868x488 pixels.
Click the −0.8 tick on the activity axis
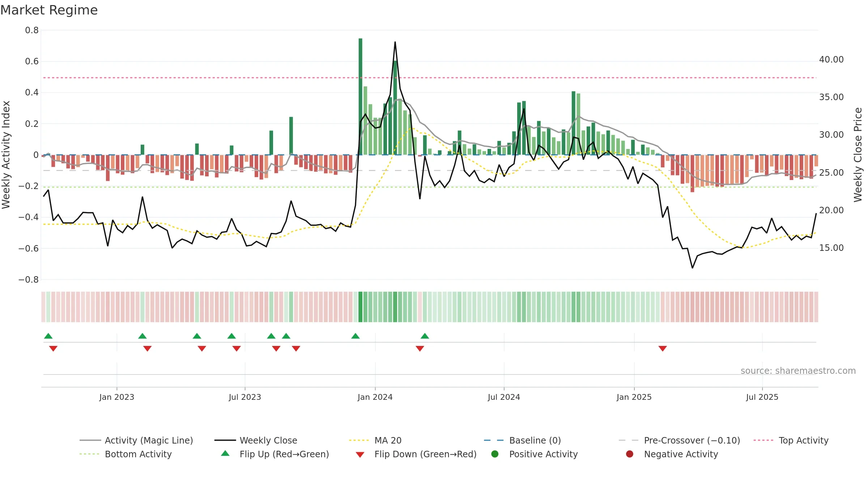click(x=29, y=279)
